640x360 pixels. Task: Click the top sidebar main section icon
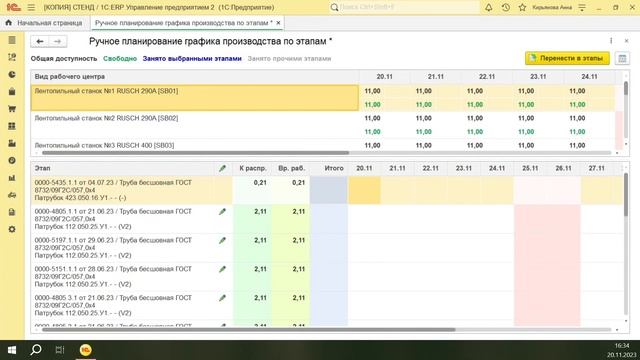[12, 40]
